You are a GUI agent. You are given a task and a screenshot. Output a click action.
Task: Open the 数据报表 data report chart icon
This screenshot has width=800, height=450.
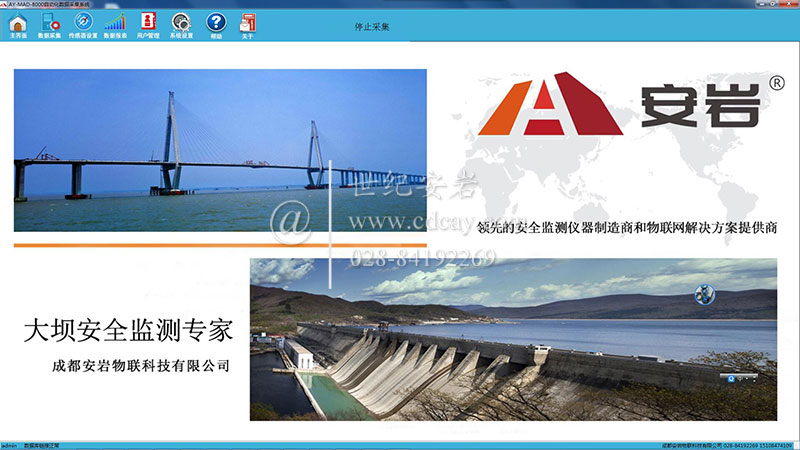pyautogui.click(x=115, y=24)
